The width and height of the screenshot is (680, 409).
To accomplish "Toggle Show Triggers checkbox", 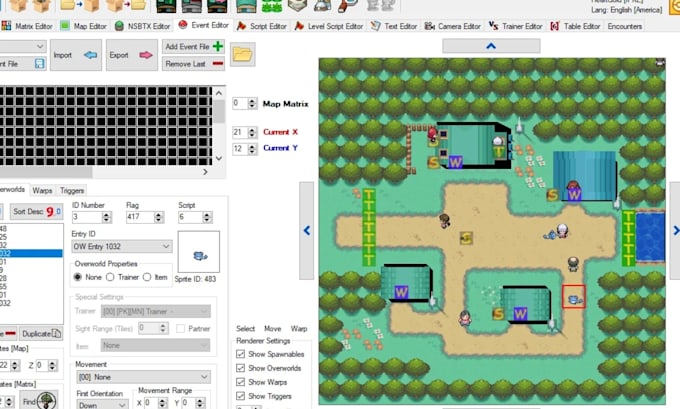I will click(240, 396).
